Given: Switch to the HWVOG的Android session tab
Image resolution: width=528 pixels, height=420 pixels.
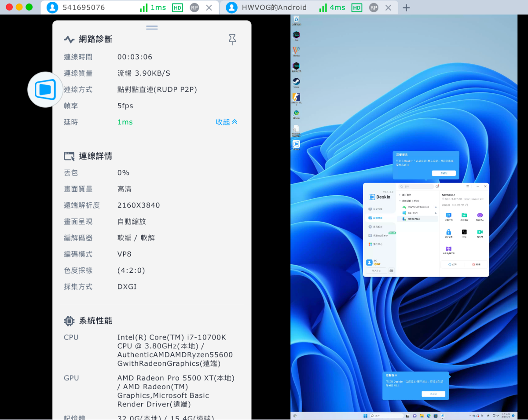Looking at the screenshot, I should (x=274, y=8).
